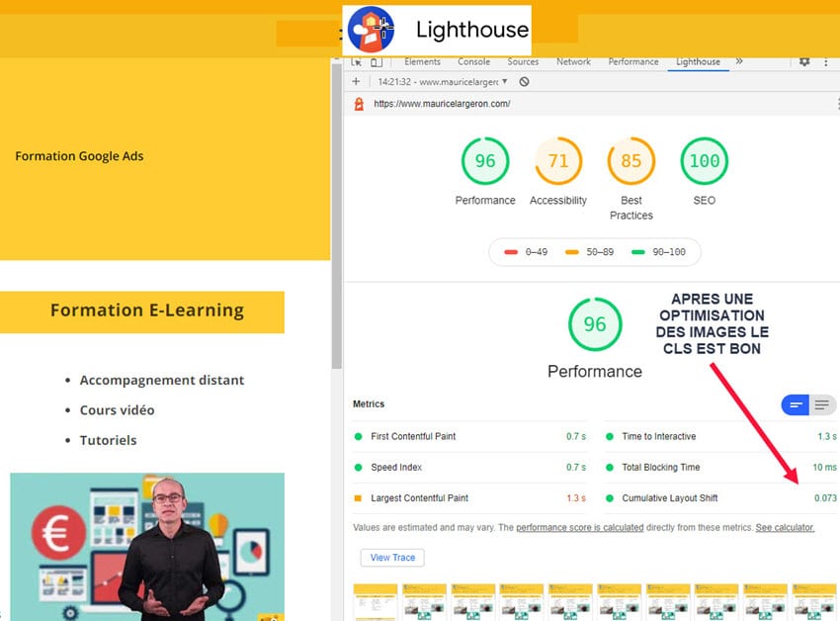The image size is (840, 621).
Task: Click the Formation E-Learning heading
Action: 147,310
